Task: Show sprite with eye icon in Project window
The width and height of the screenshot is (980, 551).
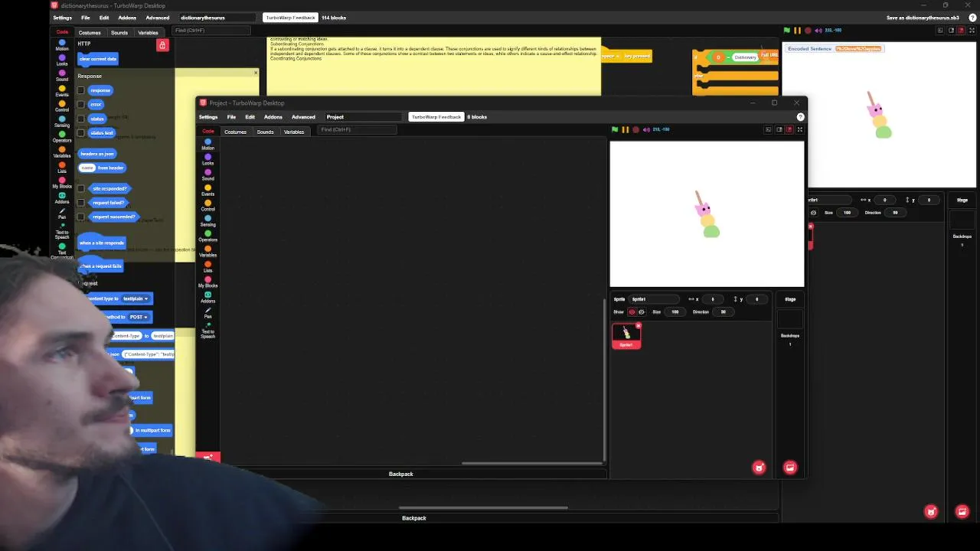Action: 632,312
